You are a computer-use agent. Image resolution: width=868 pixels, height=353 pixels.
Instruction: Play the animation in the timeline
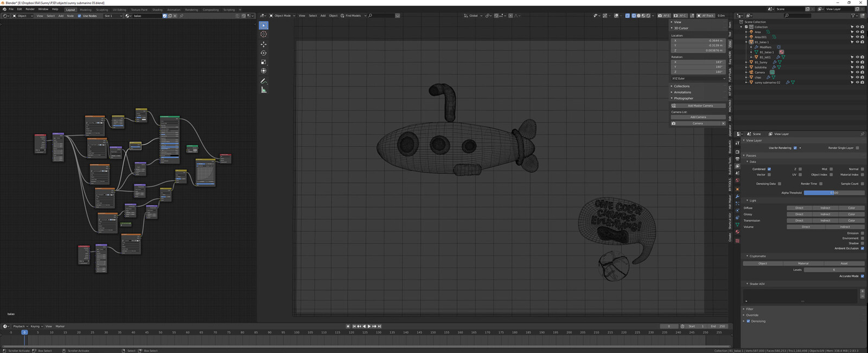369,326
